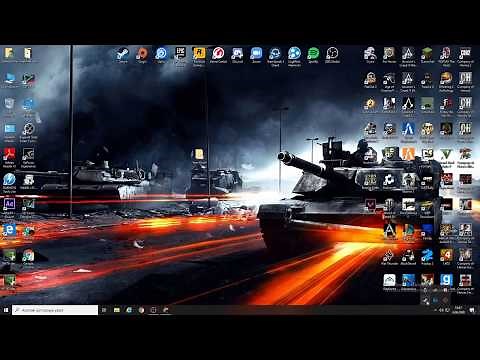Image resolution: width=480 pixels, height=360 pixels.
Task: Click the blue e browser desktop icon
Action: point(10,230)
